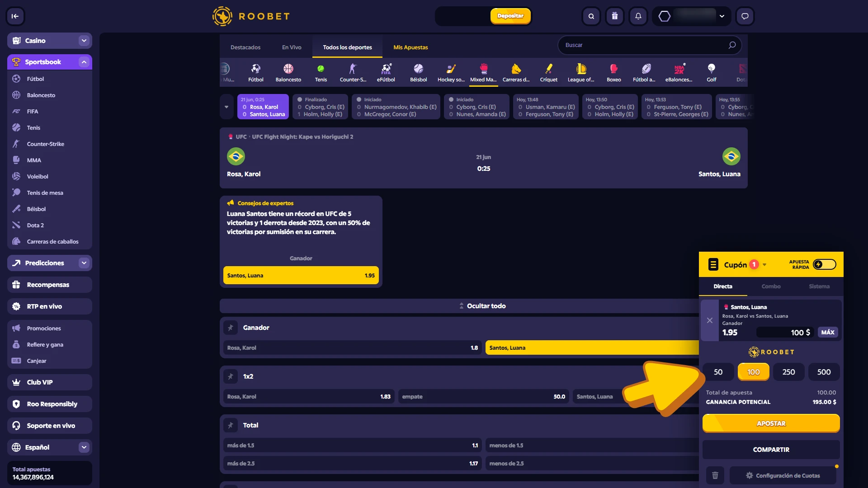Click the Depositar button
This screenshot has width=868, height=488.
pyautogui.click(x=510, y=16)
